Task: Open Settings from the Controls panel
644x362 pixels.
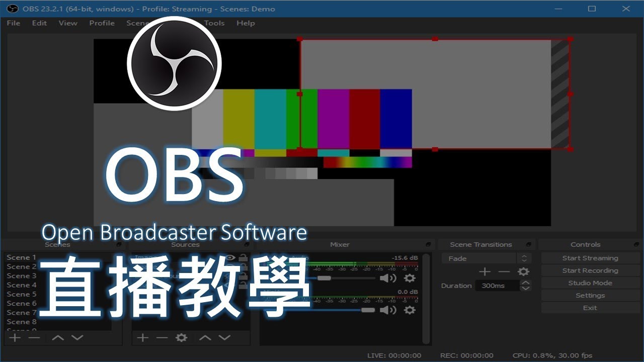Action: (x=590, y=296)
